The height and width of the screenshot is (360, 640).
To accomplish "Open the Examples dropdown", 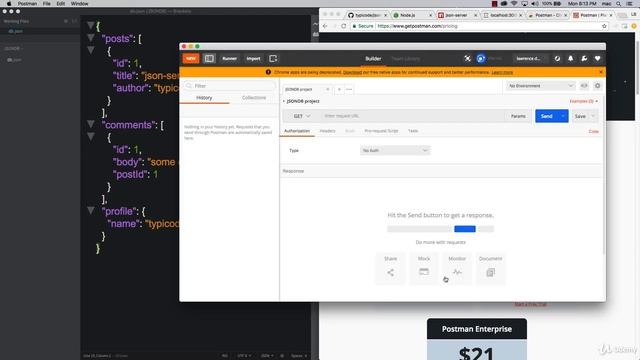I will [583, 101].
